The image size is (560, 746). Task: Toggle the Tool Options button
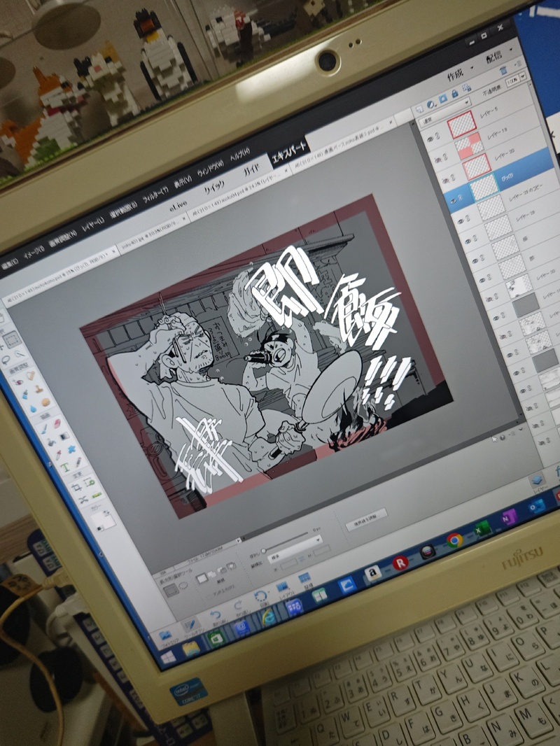click(190, 626)
